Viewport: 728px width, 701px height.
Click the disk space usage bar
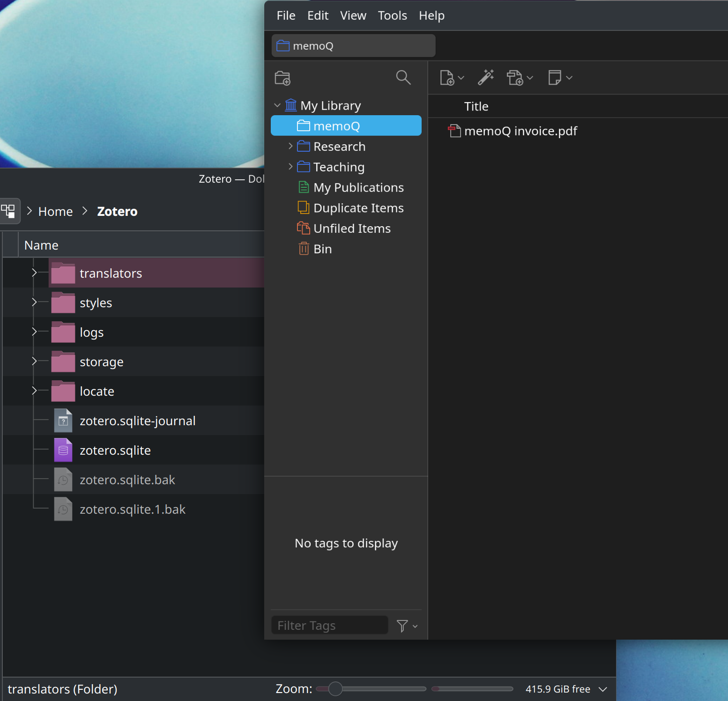point(472,689)
